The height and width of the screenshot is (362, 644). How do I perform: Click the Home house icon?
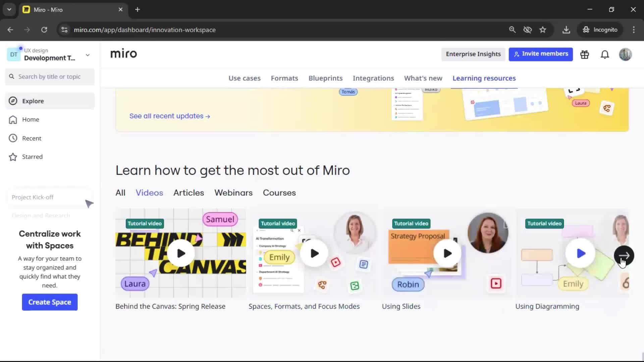pos(13,120)
